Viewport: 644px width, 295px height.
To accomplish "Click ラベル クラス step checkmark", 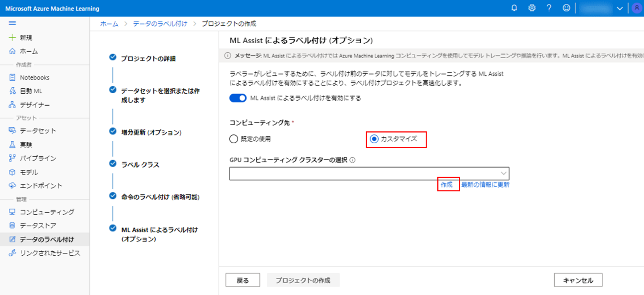I will click(x=113, y=164).
